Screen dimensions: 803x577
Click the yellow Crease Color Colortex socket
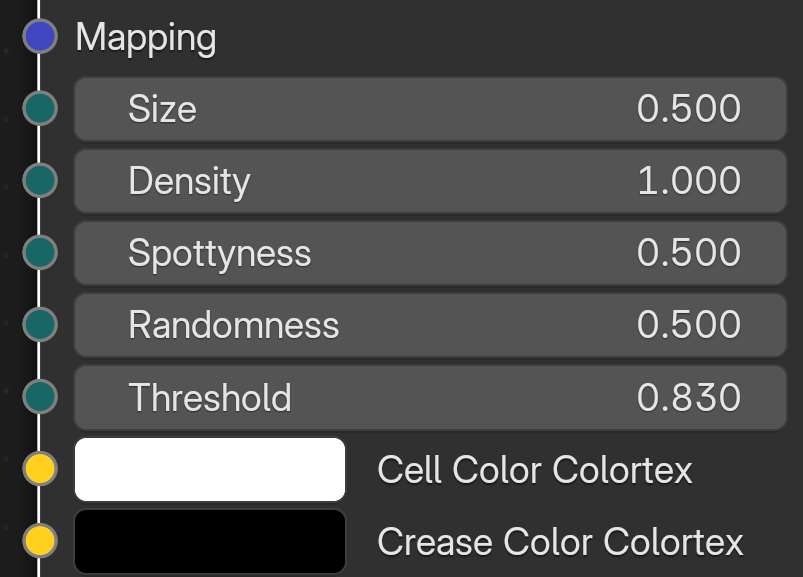pos(40,541)
